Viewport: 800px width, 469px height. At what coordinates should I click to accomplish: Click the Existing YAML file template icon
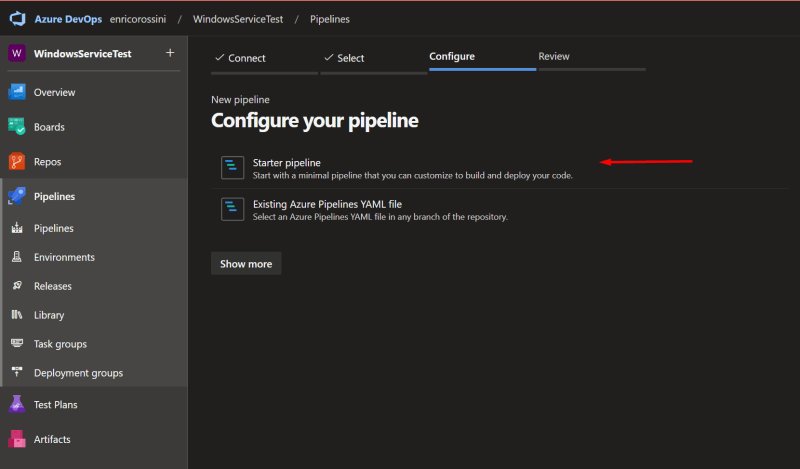coord(232,209)
